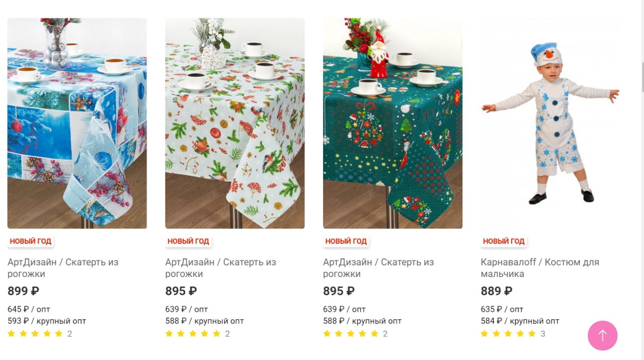Open first АртДизайн Скатерть из рогожки title
This screenshot has height=360, width=644.
pos(63,268)
